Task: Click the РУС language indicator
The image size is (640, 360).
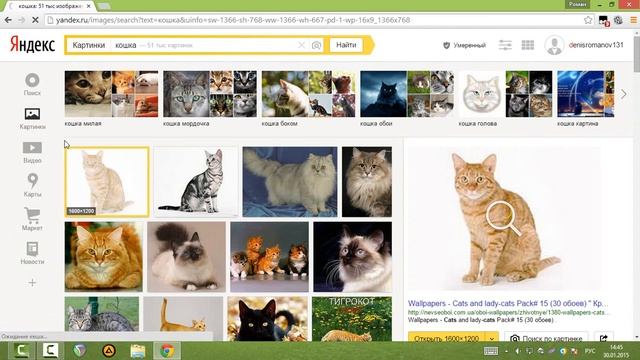Action: (590, 351)
